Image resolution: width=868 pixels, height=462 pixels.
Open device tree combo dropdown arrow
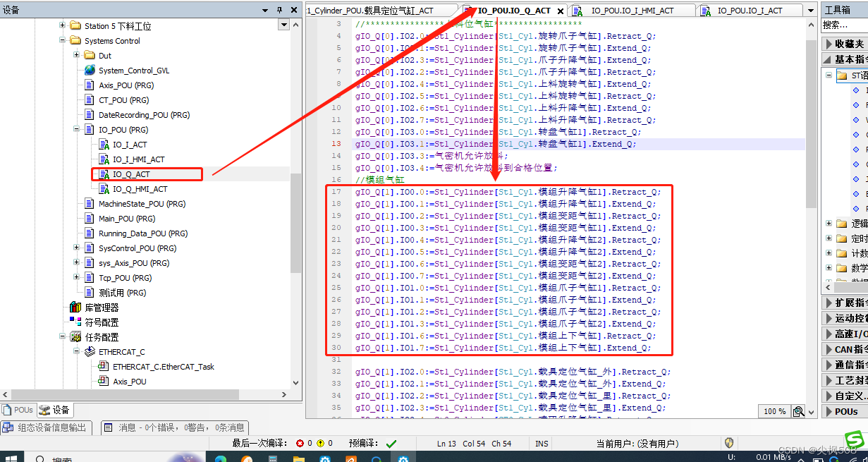point(283,25)
